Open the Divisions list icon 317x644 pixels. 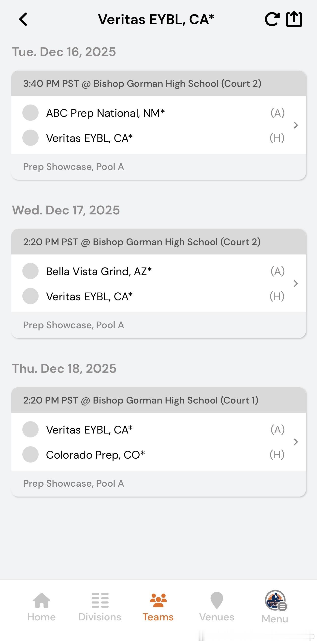click(x=100, y=600)
